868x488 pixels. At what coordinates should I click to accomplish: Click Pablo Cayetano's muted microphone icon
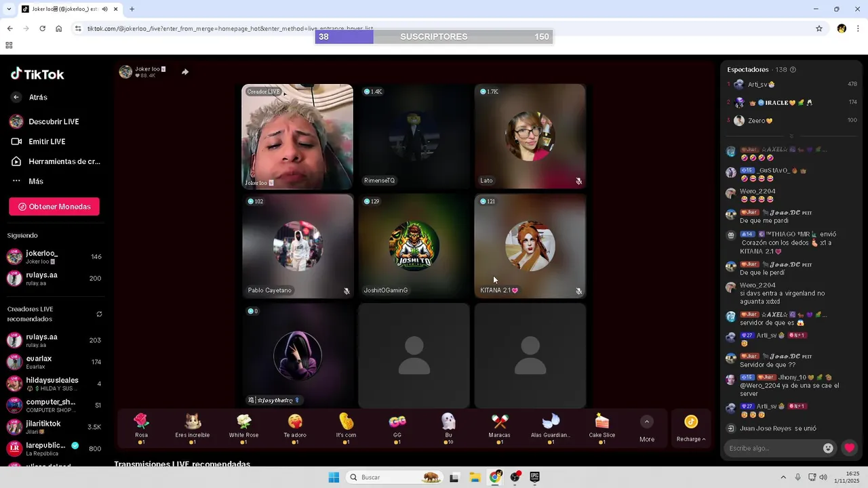click(347, 291)
